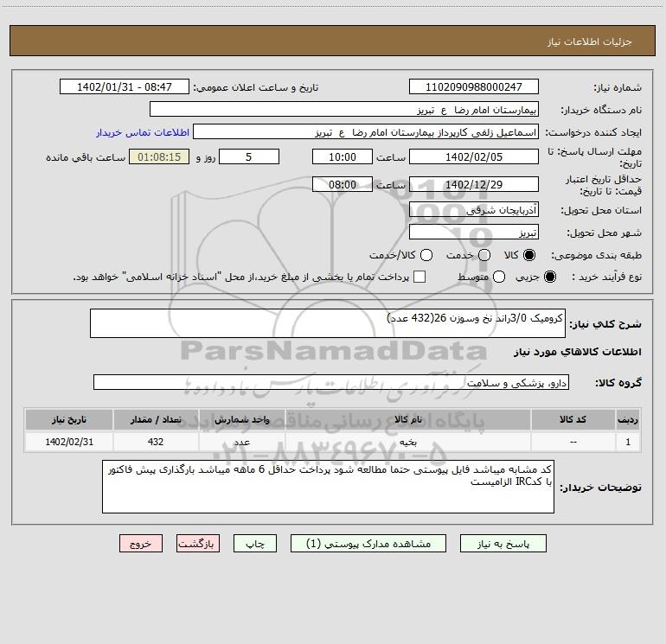666x644 pixels.
Task: Click the نام کالا column header
Action: (x=407, y=419)
